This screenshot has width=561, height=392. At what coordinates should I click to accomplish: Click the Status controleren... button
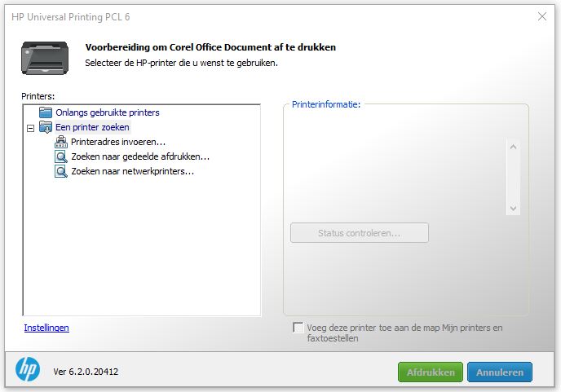[x=360, y=233]
